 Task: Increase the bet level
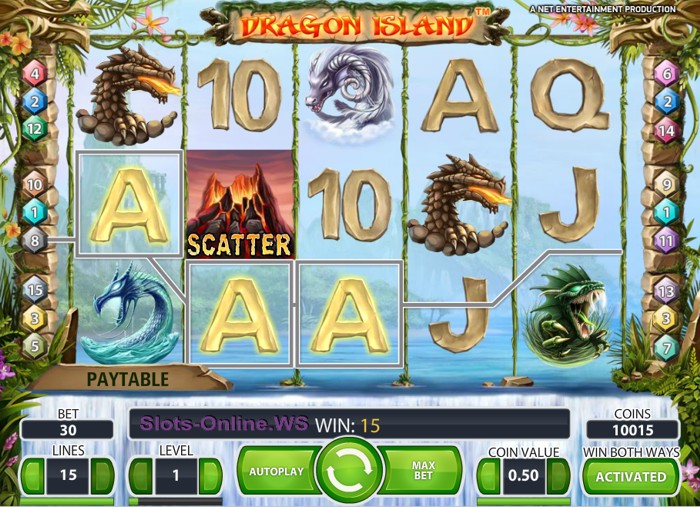(210, 475)
